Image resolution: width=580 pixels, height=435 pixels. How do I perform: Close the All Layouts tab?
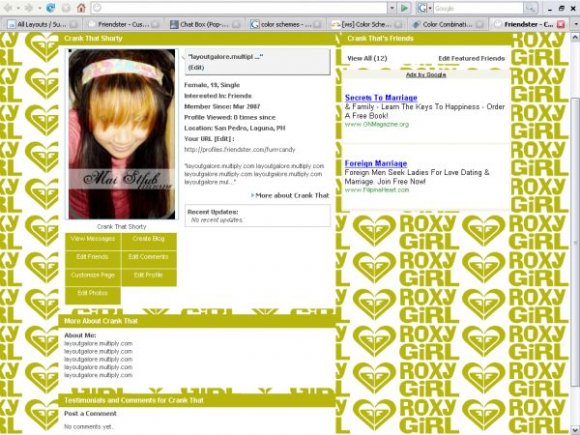pos(74,24)
